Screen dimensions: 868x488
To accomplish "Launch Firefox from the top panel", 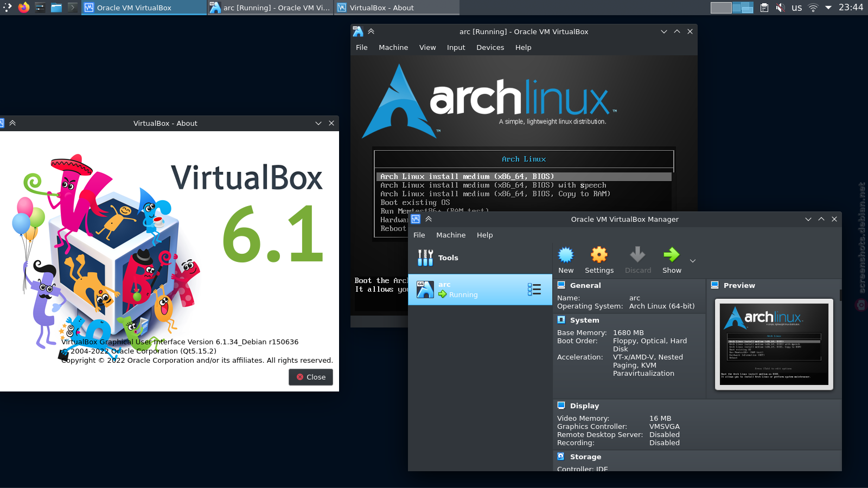I will tap(23, 8).
